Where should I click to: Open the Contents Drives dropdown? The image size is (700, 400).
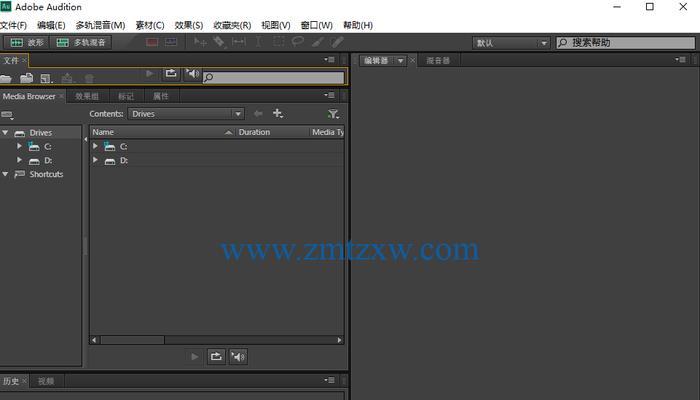click(186, 114)
